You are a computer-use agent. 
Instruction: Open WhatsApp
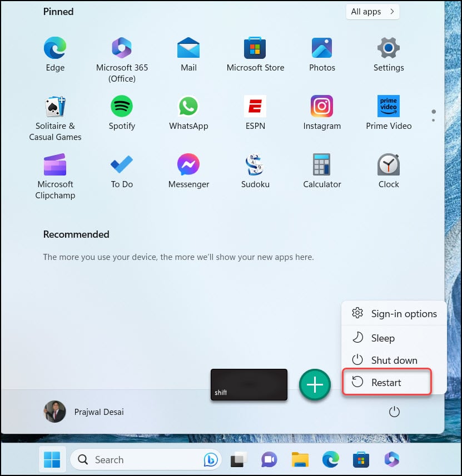pyautogui.click(x=188, y=113)
